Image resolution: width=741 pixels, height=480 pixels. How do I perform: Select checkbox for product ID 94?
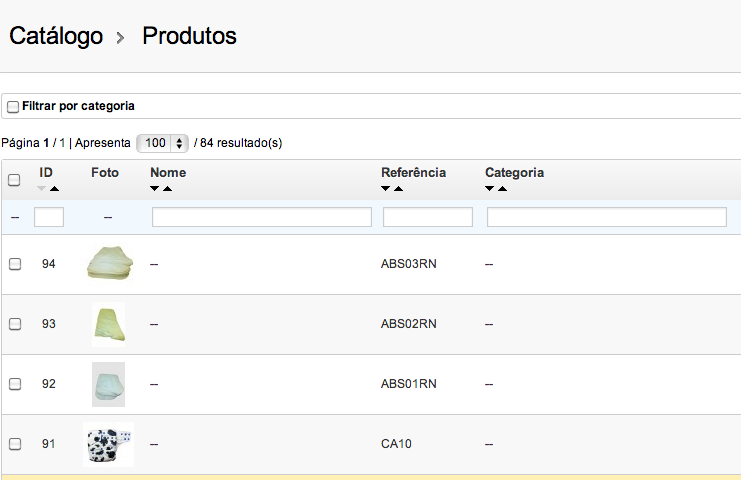click(x=15, y=264)
